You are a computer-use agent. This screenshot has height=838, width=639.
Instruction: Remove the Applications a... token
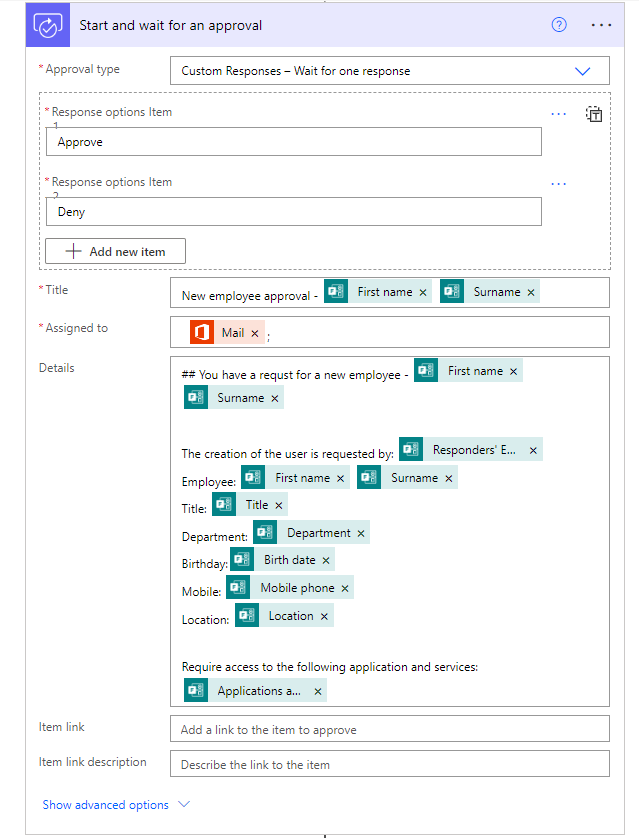317,691
